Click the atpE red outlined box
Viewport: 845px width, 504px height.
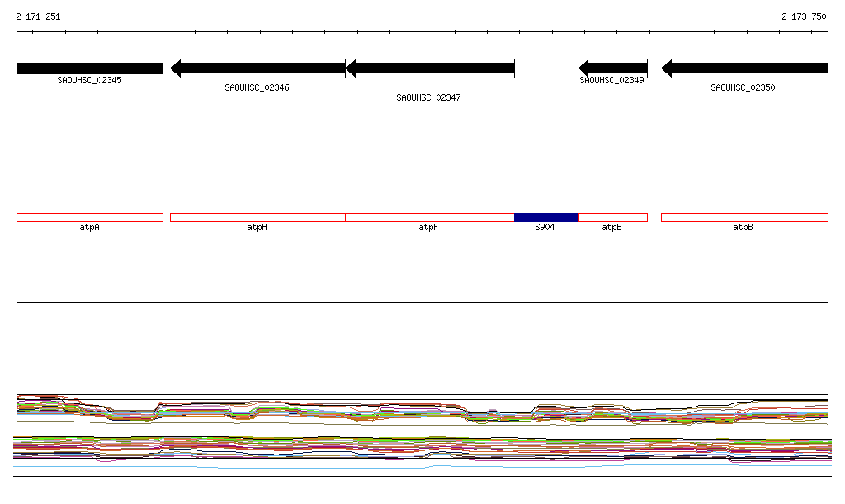tap(613, 218)
